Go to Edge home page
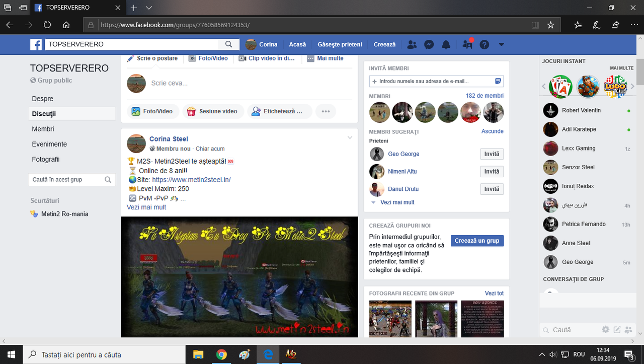 pos(66,25)
